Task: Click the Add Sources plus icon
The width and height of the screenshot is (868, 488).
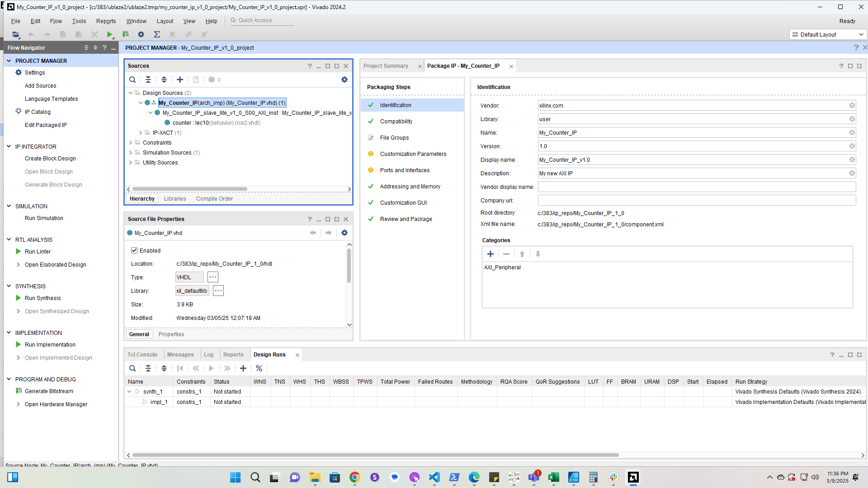Action: coord(180,80)
